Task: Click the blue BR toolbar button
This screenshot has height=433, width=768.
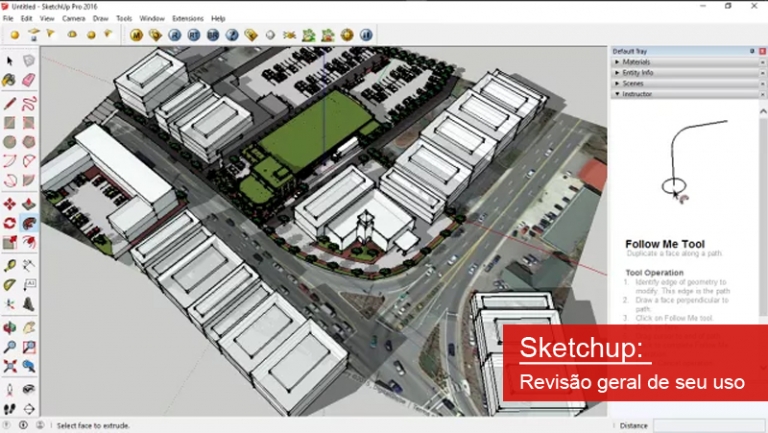Action: (213, 35)
